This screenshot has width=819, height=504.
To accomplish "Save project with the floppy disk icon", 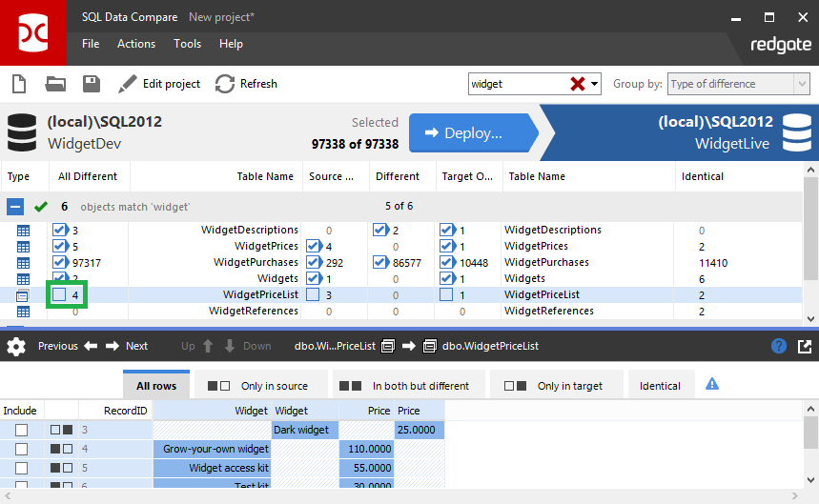I will [x=92, y=84].
